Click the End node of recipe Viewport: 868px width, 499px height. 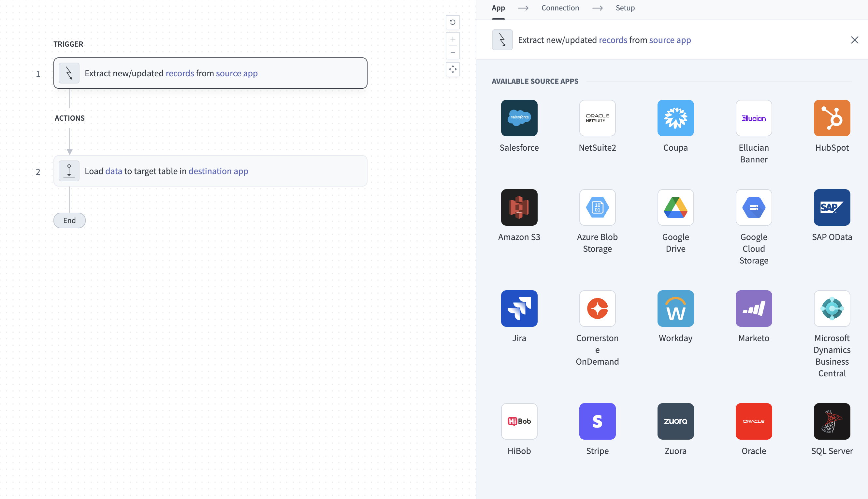click(x=69, y=220)
